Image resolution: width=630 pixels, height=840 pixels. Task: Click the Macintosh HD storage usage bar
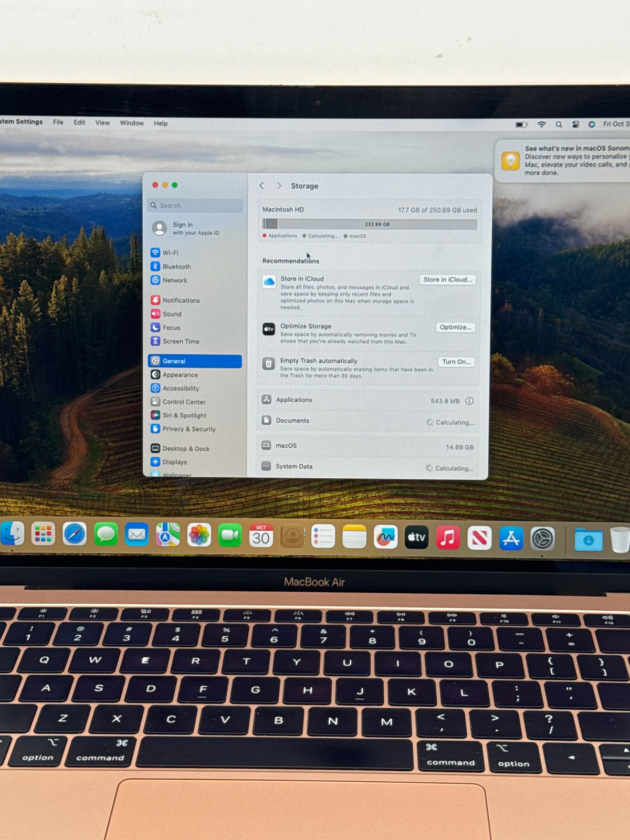pyautogui.click(x=370, y=224)
